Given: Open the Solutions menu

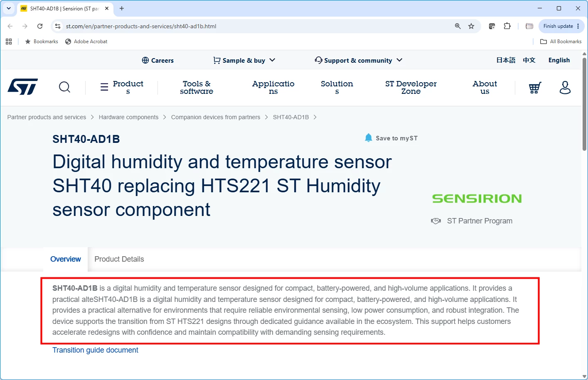Looking at the screenshot, I should click(x=337, y=87).
